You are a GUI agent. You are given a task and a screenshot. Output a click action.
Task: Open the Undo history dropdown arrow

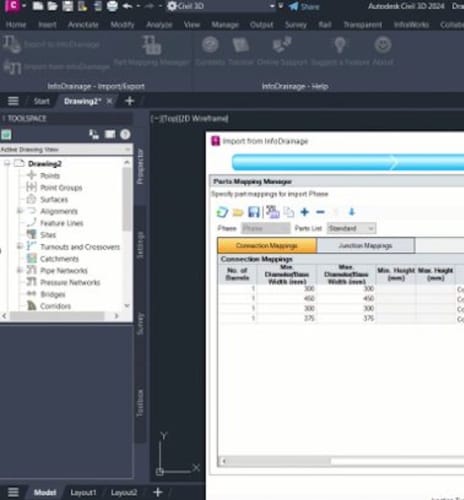138,6
